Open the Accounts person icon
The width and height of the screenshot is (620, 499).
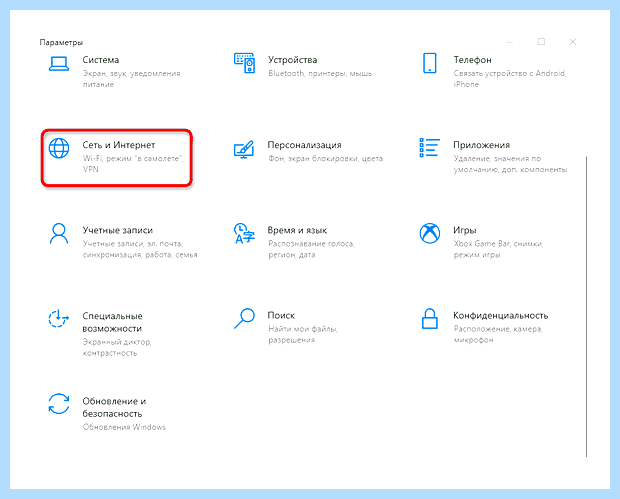(x=59, y=234)
